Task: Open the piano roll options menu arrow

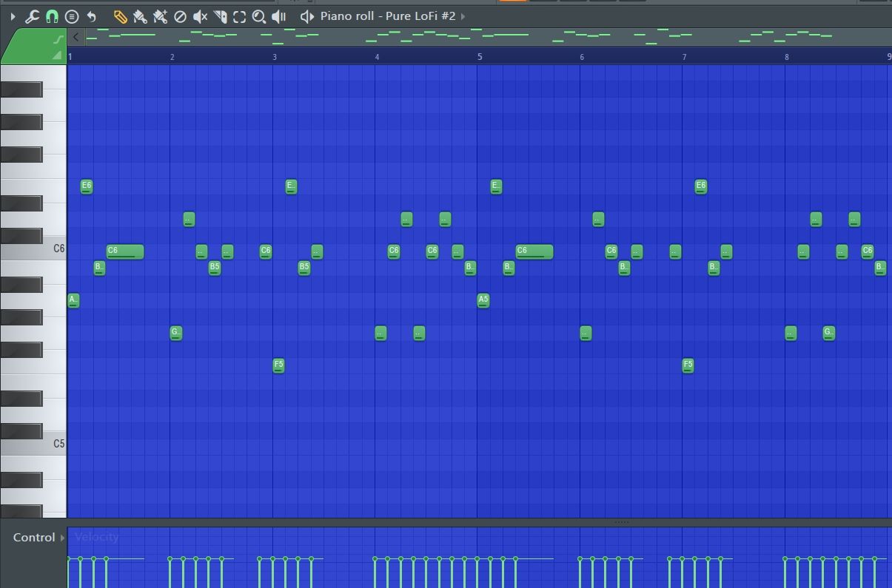Action: tap(13, 16)
